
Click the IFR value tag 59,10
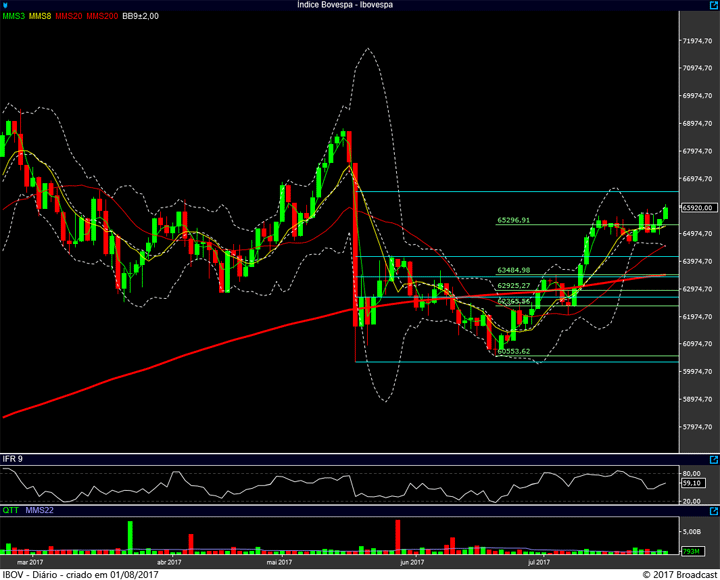click(x=693, y=483)
